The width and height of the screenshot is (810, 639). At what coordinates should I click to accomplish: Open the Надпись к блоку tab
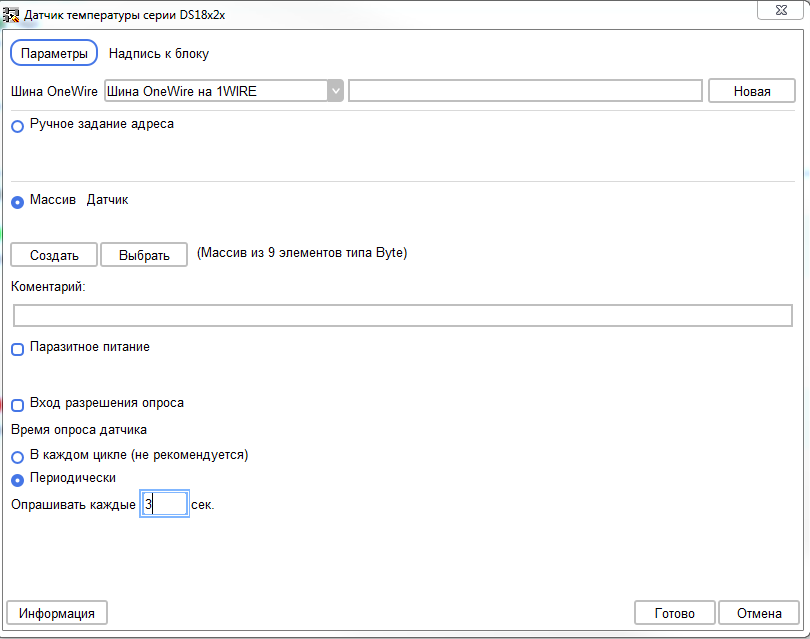(159, 53)
